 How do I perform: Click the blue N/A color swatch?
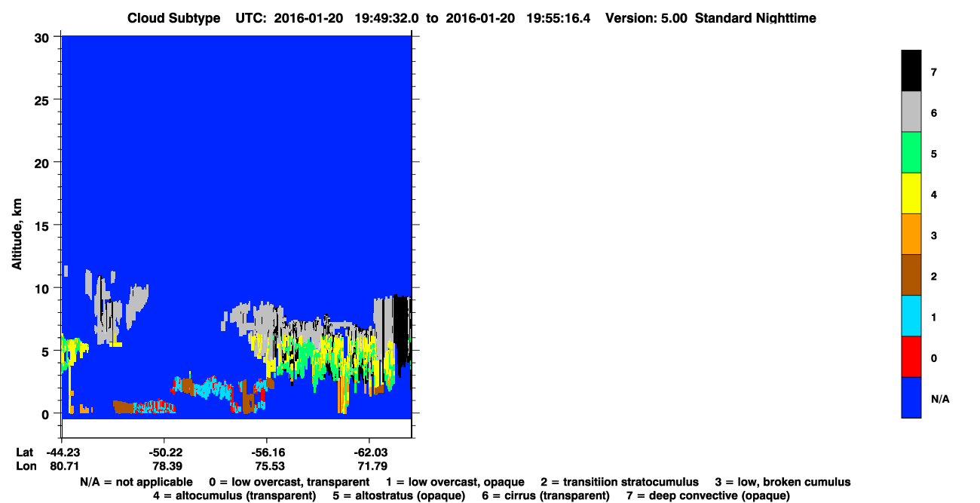click(911, 397)
